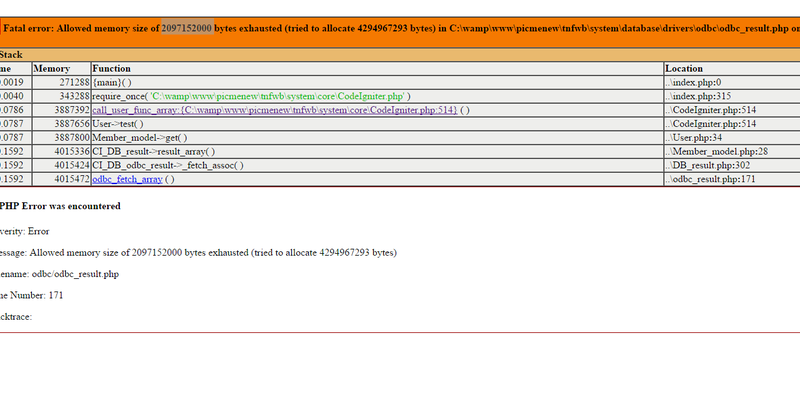Screen dimensions: 800x419
Task: Click the 'Line Number: 171' line
Action: 32,295
